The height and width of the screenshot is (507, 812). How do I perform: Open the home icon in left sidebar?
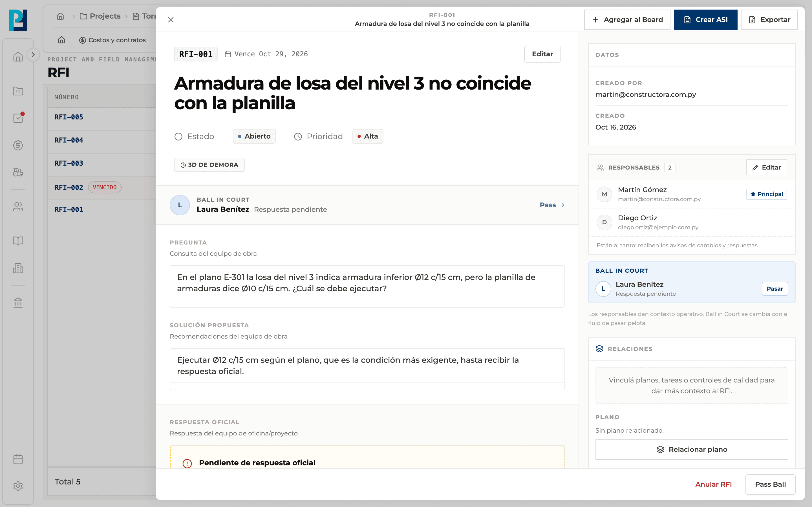[18, 57]
